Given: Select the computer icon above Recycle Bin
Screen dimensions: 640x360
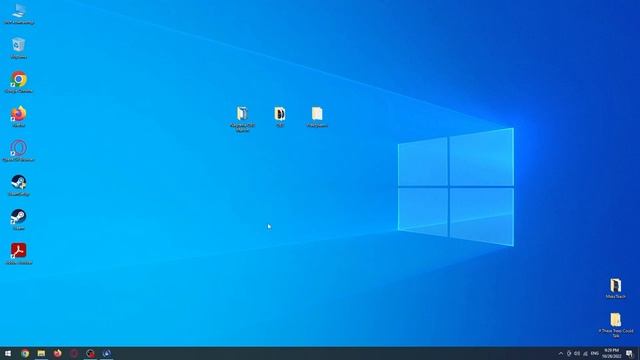Looking at the screenshot, I should click(x=18, y=14).
